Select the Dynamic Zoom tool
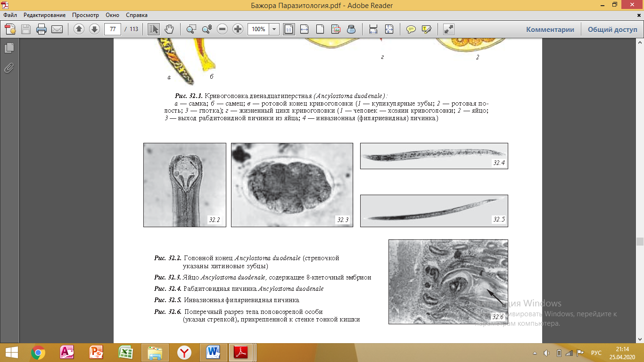644x362 pixels. click(206, 29)
